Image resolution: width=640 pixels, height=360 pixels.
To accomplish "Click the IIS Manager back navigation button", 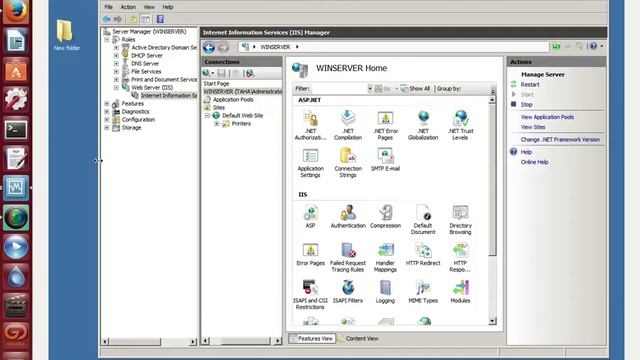I will coord(209,47).
